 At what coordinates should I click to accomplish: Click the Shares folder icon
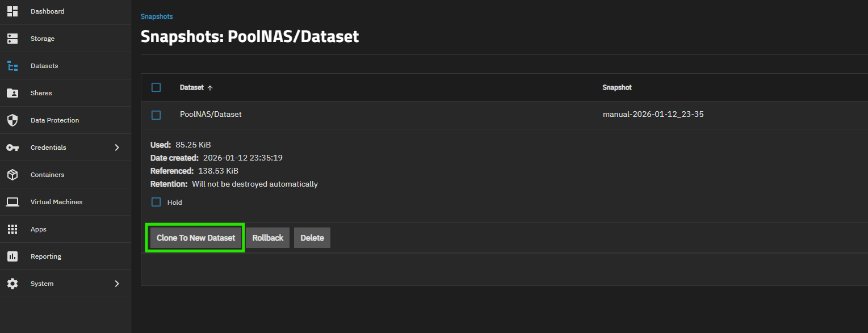coord(12,93)
